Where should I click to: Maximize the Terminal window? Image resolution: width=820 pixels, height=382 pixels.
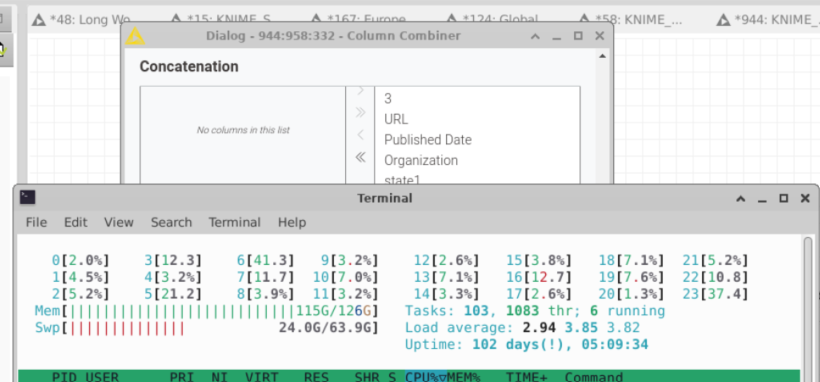tap(783, 198)
